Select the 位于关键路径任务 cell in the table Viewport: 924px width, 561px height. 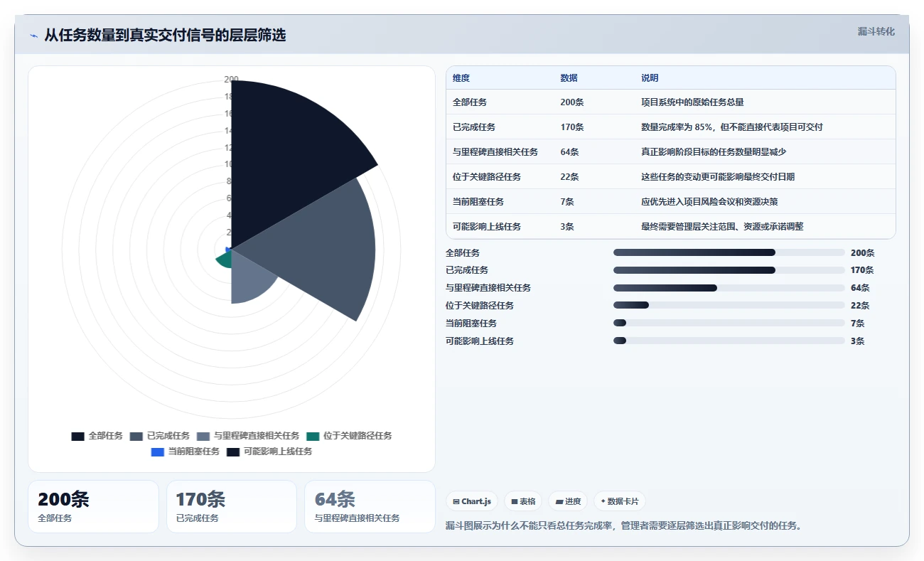(487, 177)
